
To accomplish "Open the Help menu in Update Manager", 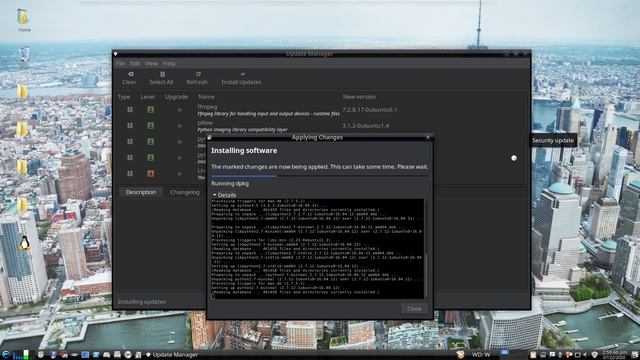I will (169, 63).
